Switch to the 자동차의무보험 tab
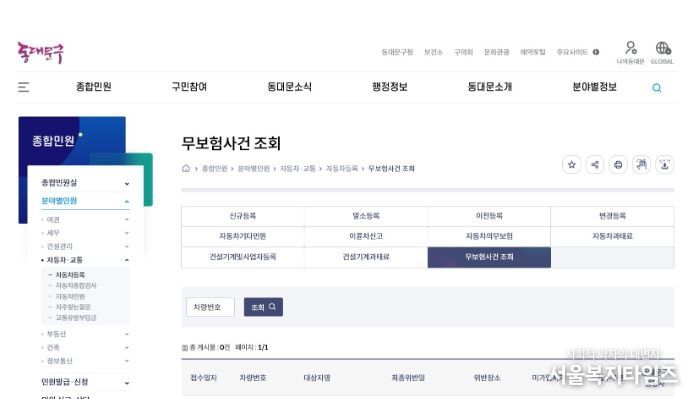Image resolution: width=696 pixels, height=399 pixels. point(489,237)
